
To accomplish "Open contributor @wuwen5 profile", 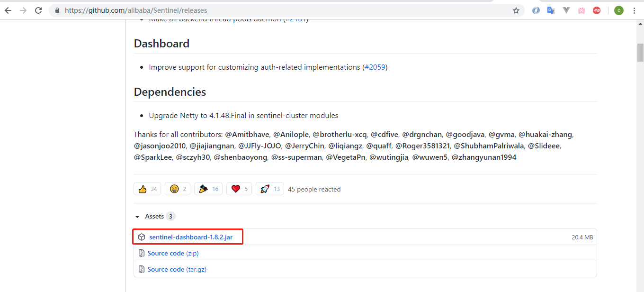I will coord(430,157).
